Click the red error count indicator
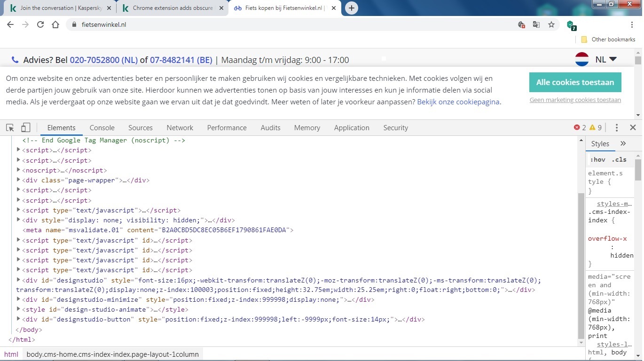Image resolution: width=644 pixels, height=361 pixels. click(x=580, y=127)
